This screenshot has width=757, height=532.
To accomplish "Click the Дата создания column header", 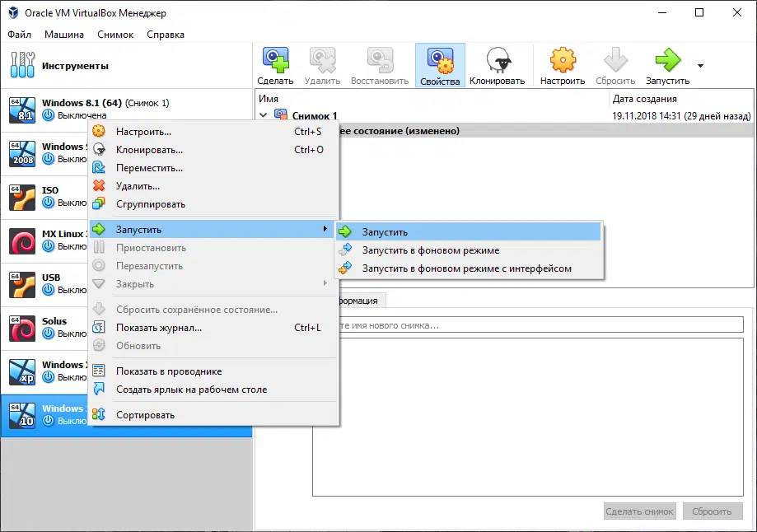I will (x=681, y=99).
